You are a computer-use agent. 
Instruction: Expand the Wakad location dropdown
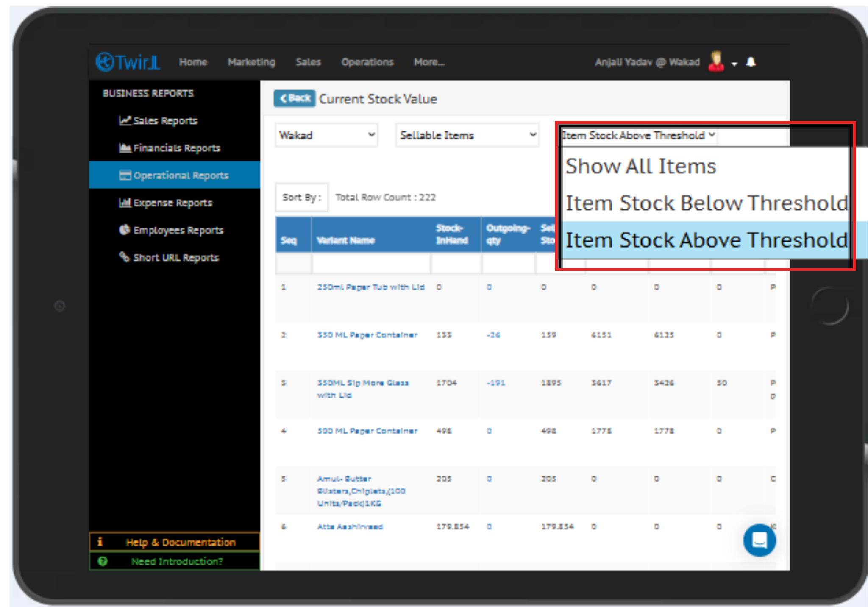tap(326, 135)
